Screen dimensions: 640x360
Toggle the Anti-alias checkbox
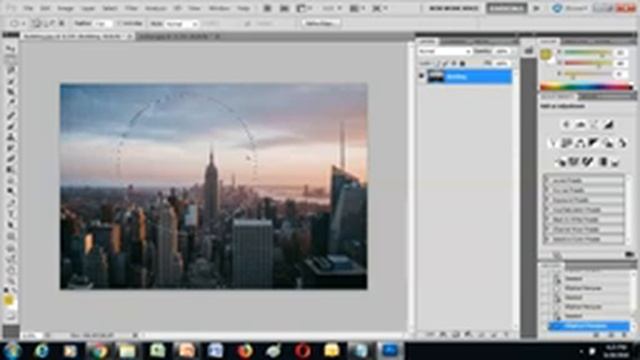(x=119, y=24)
